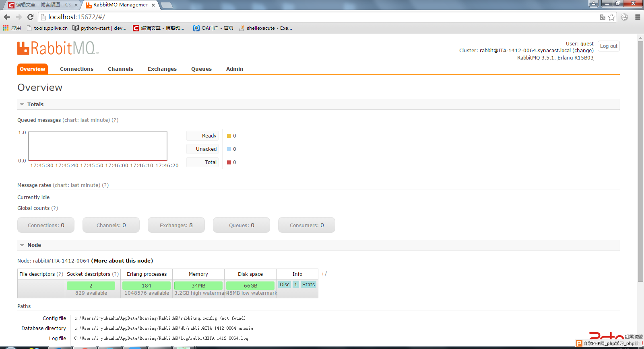Click the RabbitMQ logo

tap(58, 48)
